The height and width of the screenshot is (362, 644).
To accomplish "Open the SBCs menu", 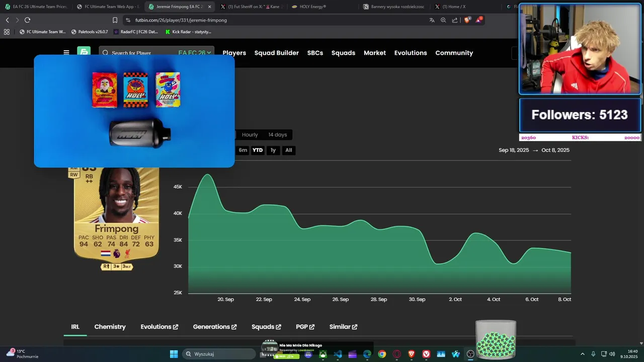I will pyautogui.click(x=315, y=53).
